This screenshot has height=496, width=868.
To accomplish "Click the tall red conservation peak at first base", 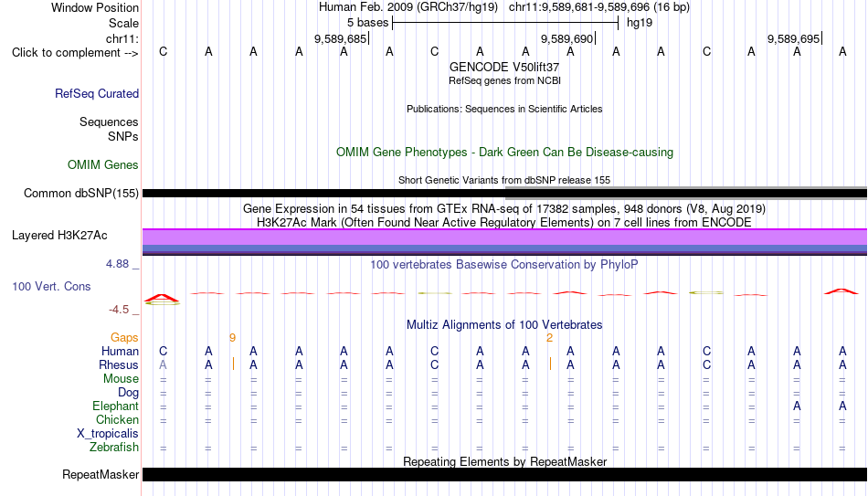I will coord(163,299).
